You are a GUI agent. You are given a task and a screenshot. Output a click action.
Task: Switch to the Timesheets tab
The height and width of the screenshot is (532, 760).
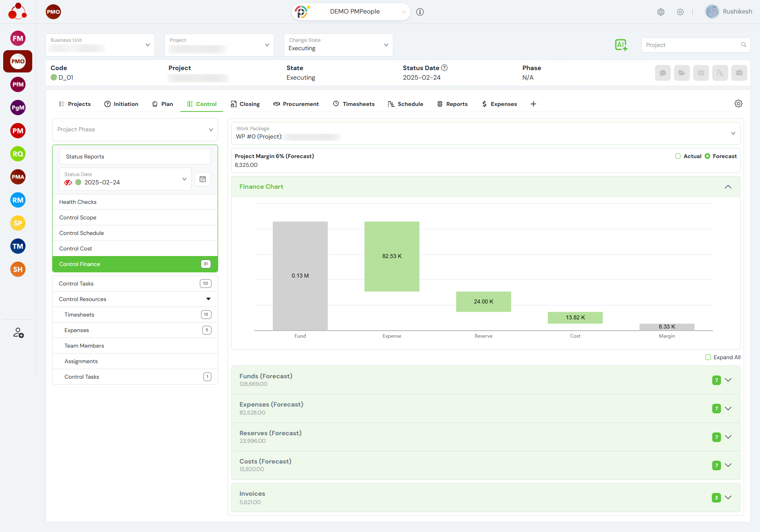click(354, 104)
